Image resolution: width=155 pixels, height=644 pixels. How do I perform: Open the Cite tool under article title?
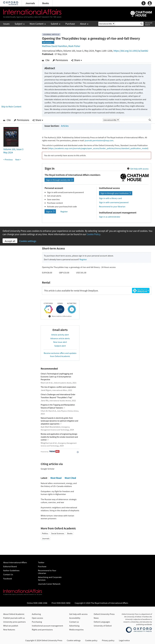point(46,60)
